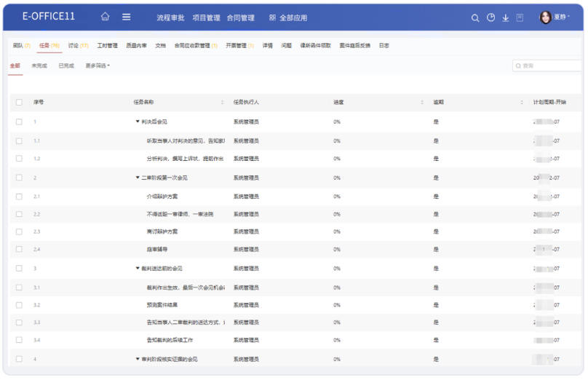Click the user avatar picture
This screenshot has width=588, height=380.
[x=545, y=17]
